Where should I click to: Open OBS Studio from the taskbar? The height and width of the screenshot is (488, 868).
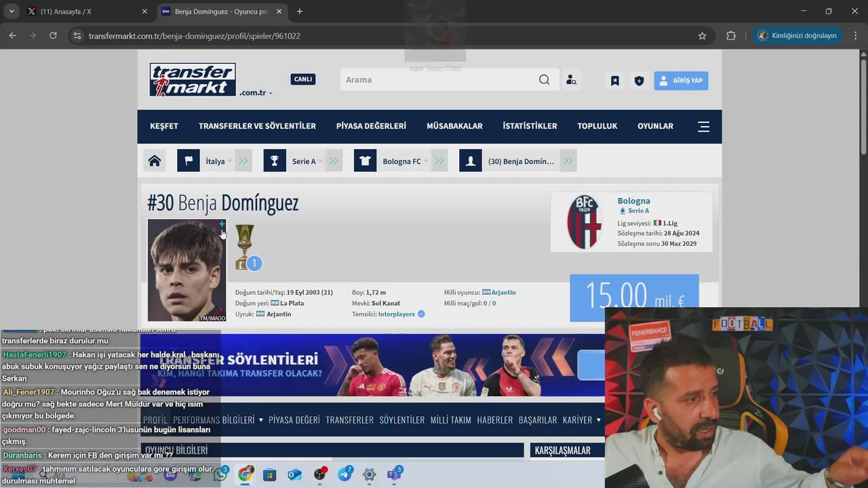point(319,474)
